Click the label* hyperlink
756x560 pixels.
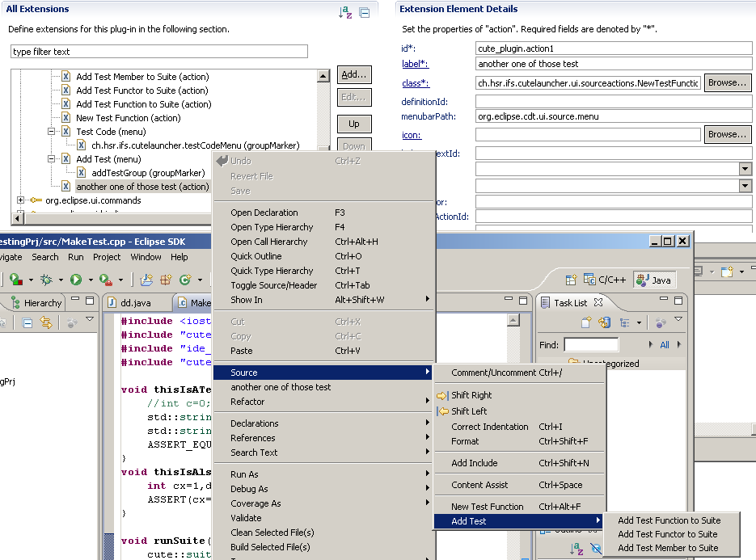pos(415,64)
